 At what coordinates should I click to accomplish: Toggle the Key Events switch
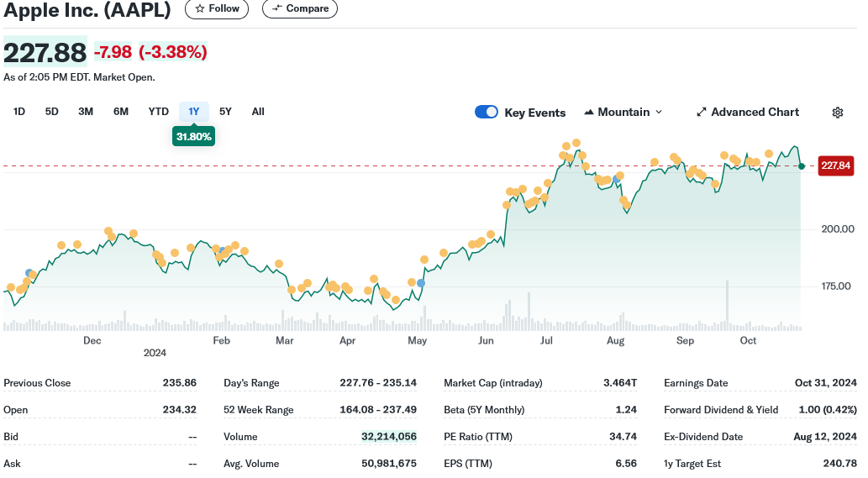(486, 112)
